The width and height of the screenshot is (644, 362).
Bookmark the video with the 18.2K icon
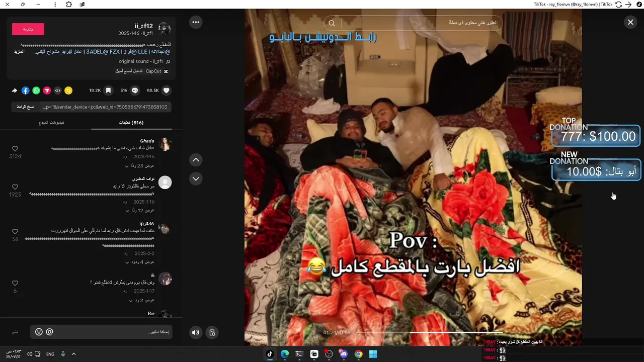tap(108, 90)
